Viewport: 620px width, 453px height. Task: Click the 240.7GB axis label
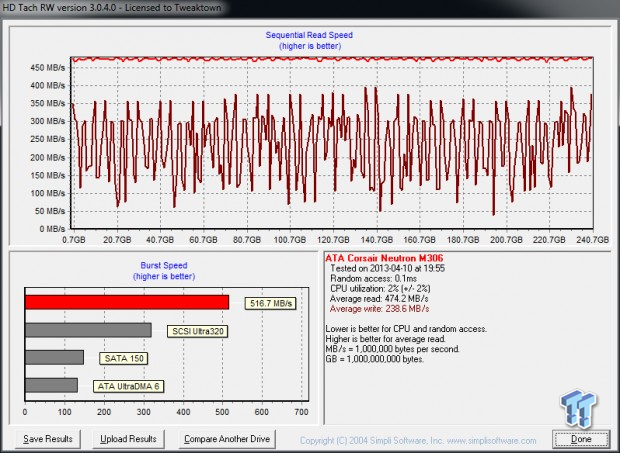592,240
